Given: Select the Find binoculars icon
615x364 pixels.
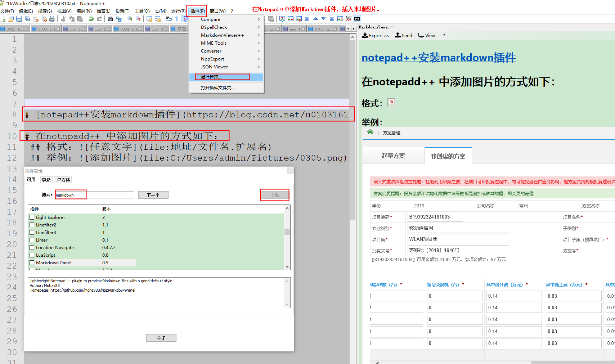Looking at the screenshot, I should tap(110, 19).
